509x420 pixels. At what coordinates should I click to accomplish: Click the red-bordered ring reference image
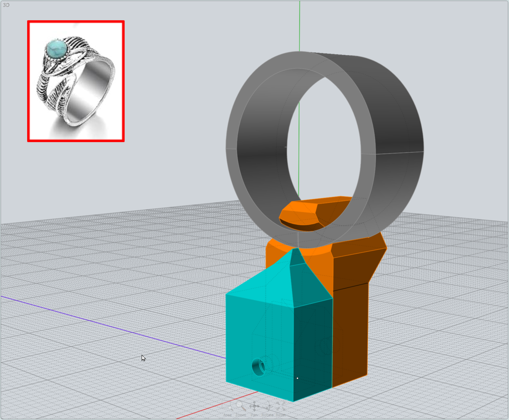75,81
